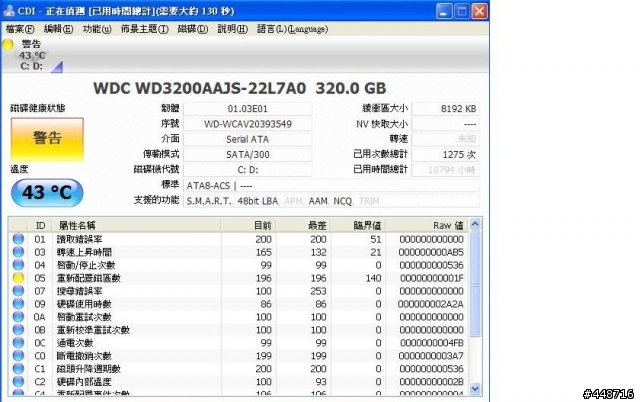
Task: Click blue status dot for attribute 07
Action: (18, 291)
